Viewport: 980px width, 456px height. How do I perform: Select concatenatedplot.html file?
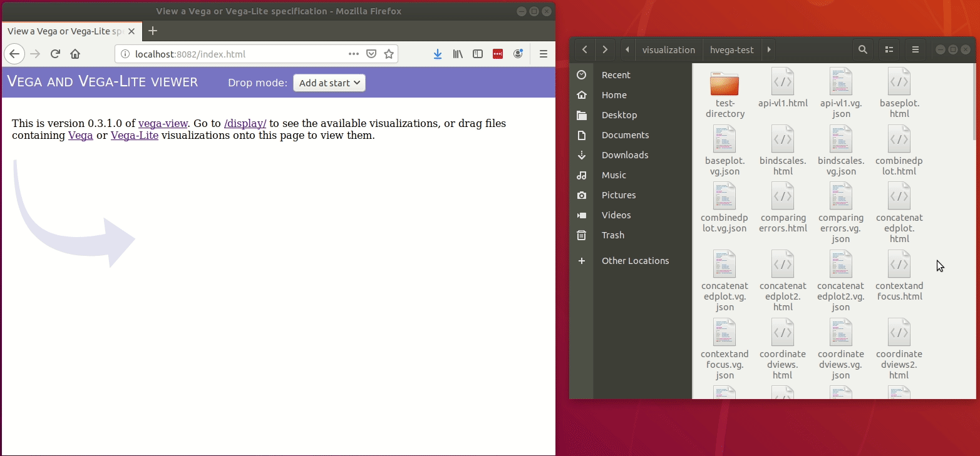(899, 213)
